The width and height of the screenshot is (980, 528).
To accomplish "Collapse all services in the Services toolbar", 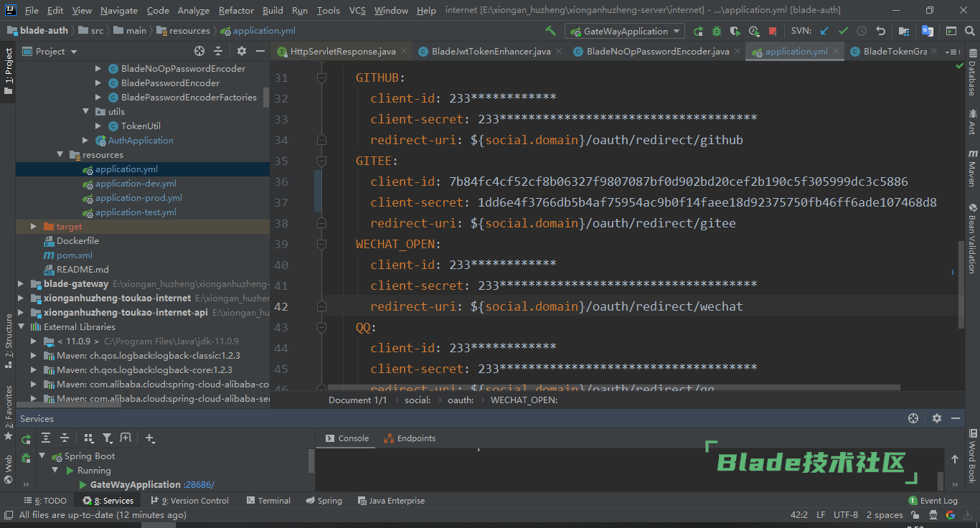I will pyautogui.click(x=65, y=438).
